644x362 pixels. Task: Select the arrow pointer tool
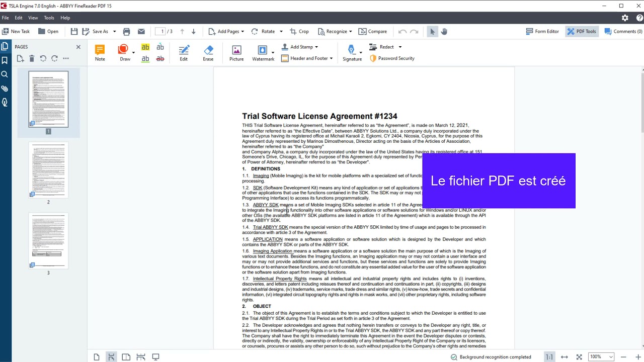pos(432,31)
